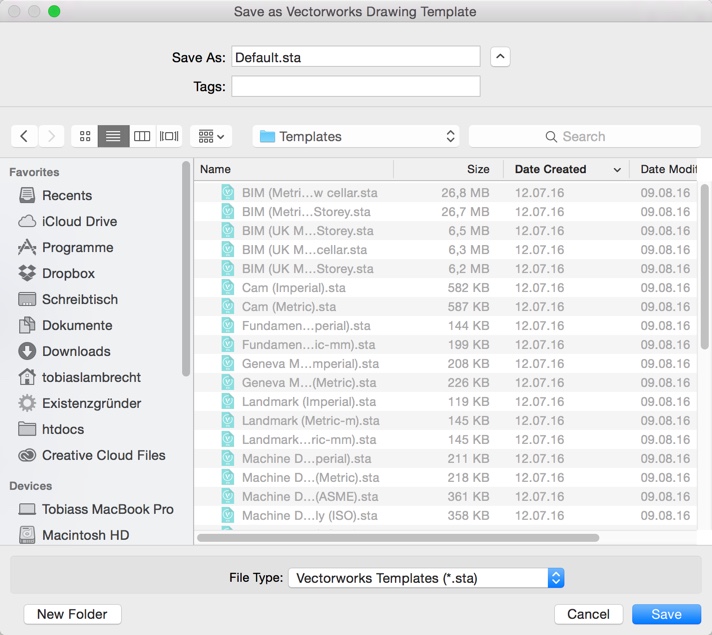The height and width of the screenshot is (635, 712).
Task: Switch to column view
Action: pyautogui.click(x=142, y=136)
